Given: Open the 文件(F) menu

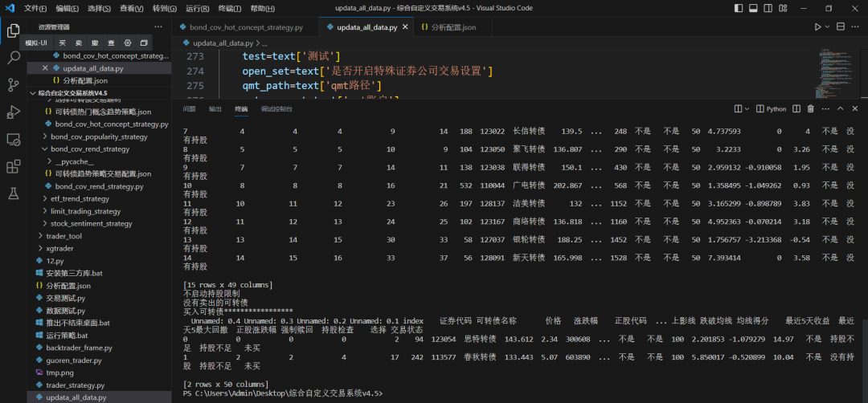Looking at the screenshot, I should (35, 9).
